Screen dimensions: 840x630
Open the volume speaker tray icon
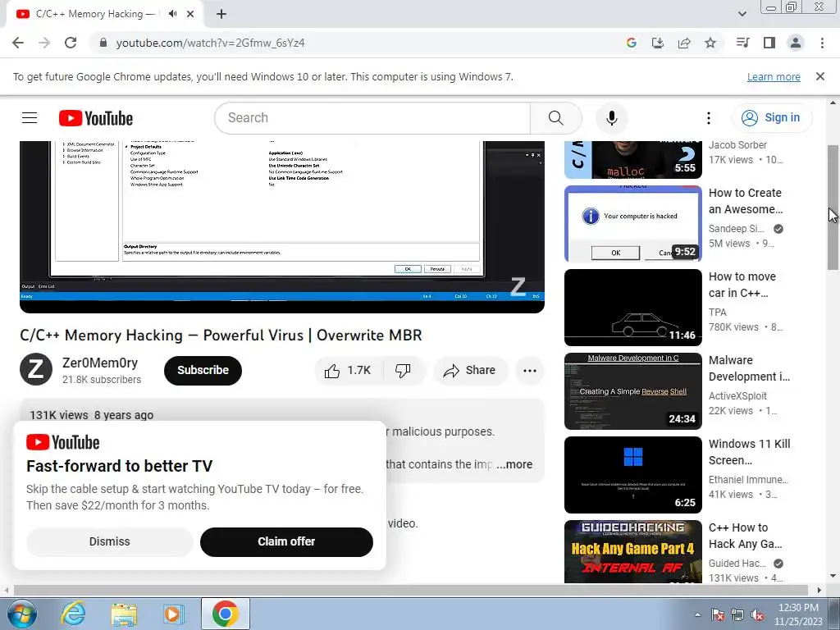(757, 614)
